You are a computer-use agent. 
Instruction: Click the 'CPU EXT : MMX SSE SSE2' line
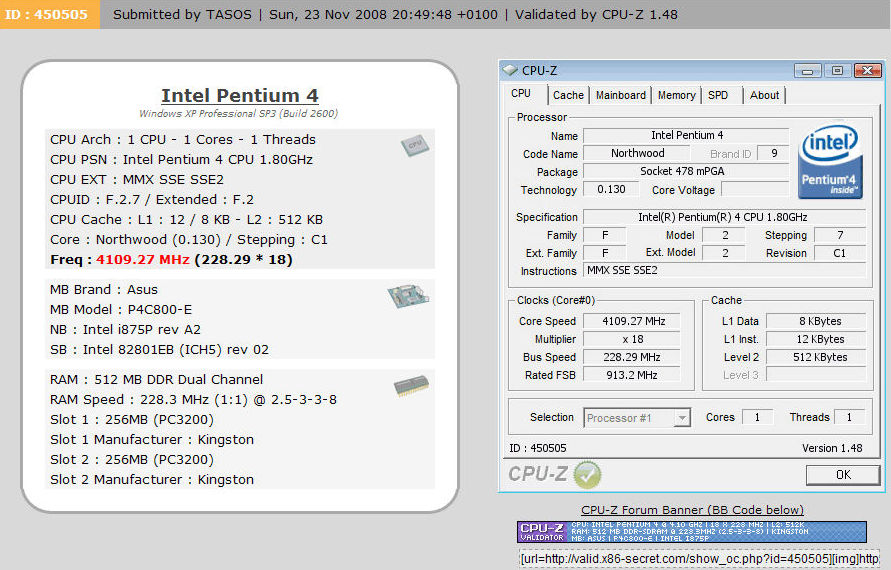pyautogui.click(x=137, y=180)
